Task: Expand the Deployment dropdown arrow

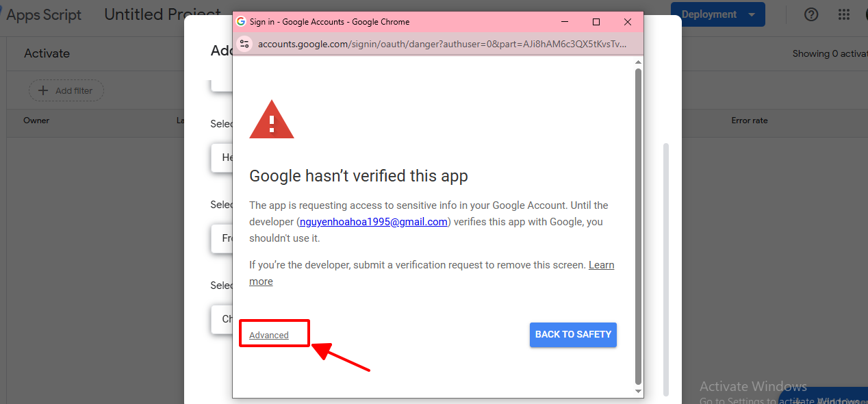Action: point(752,14)
